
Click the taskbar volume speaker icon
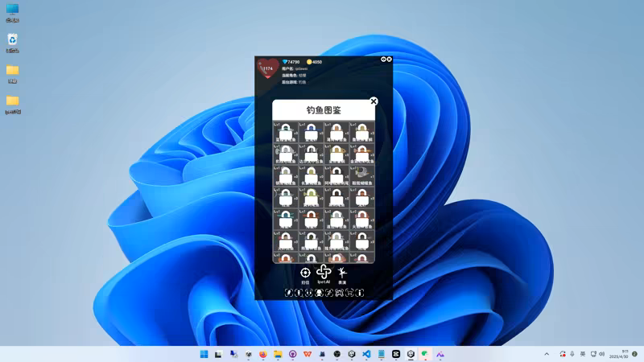click(x=601, y=354)
